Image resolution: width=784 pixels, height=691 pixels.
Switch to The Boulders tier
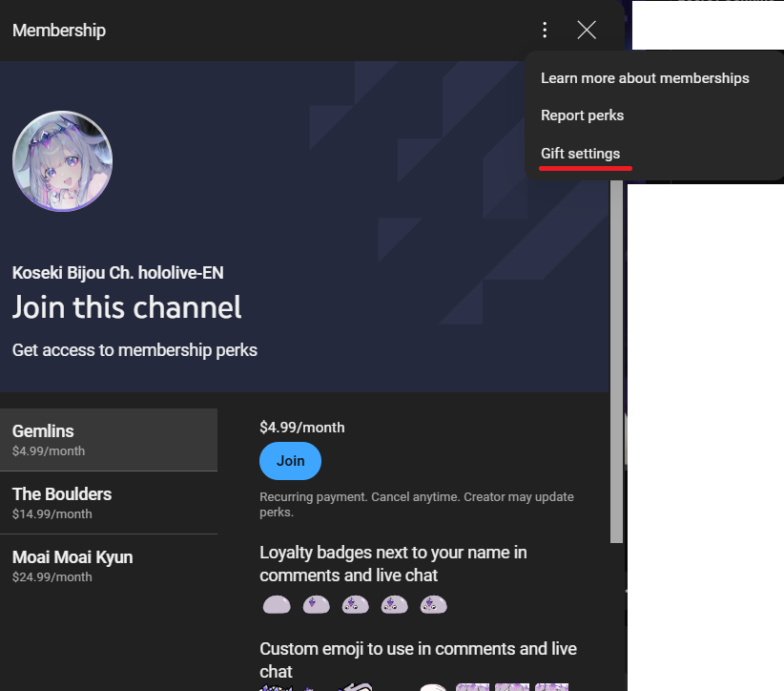tap(109, 503)
